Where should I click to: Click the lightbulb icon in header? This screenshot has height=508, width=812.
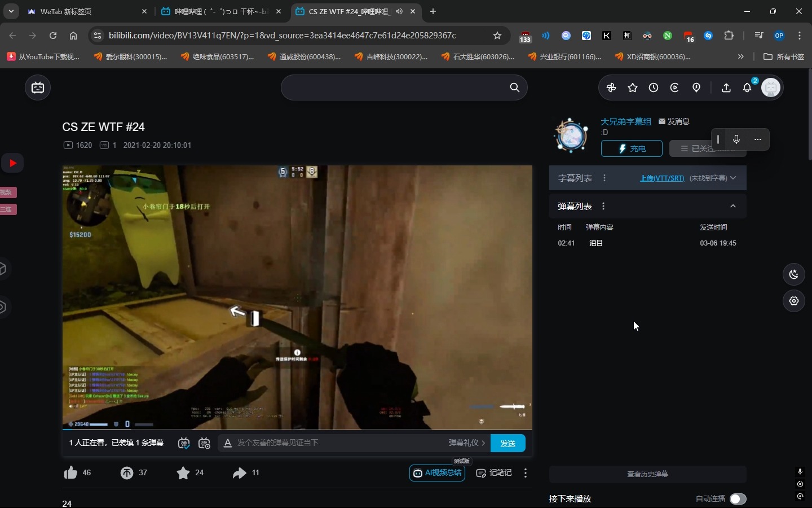[x=696, y=87]
